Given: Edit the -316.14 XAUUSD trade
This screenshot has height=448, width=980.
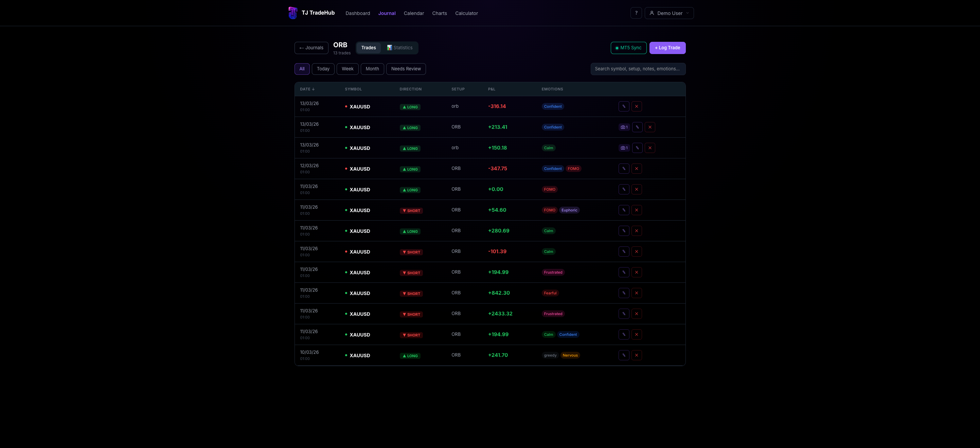Looking at the screenshot, I should pyautogui.click(x=624, y=107).
